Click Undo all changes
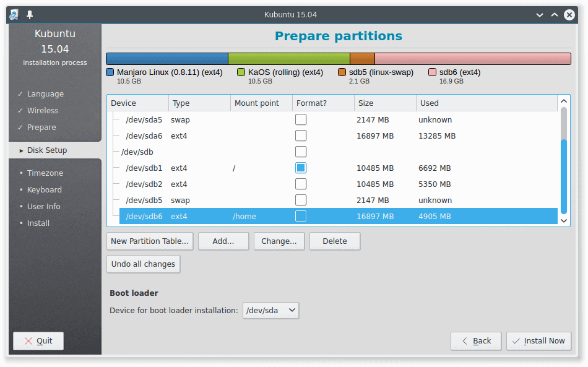Image resolution: width=588 pixels, height=367 pixels. click(143, 264)
